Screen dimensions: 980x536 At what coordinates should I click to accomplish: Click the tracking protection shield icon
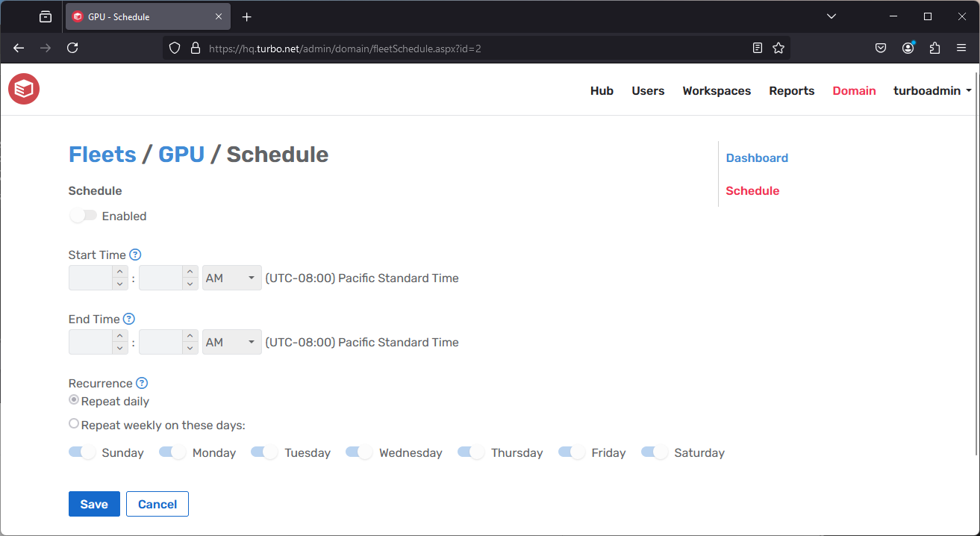pos(174,47)
